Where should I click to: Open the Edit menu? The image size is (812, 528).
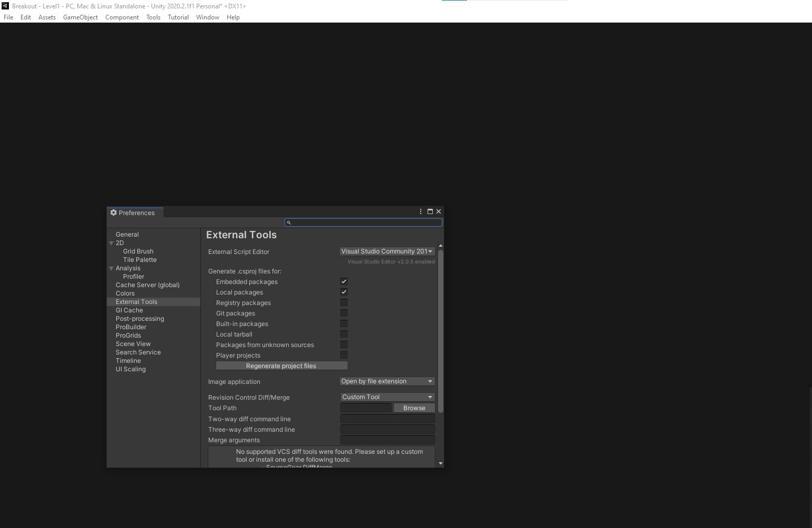[x=26, y=17]
